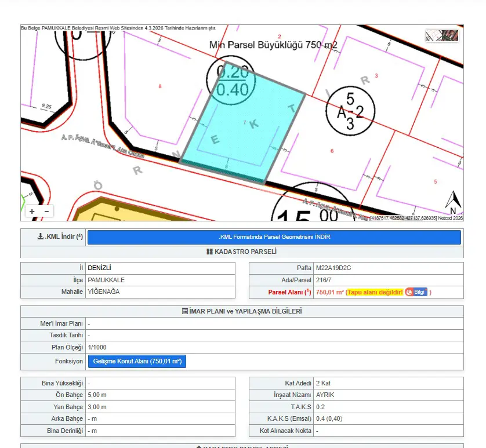Click the Kot Alınacak Nokta field label
The image size is (486, 448).
(285, 431)
